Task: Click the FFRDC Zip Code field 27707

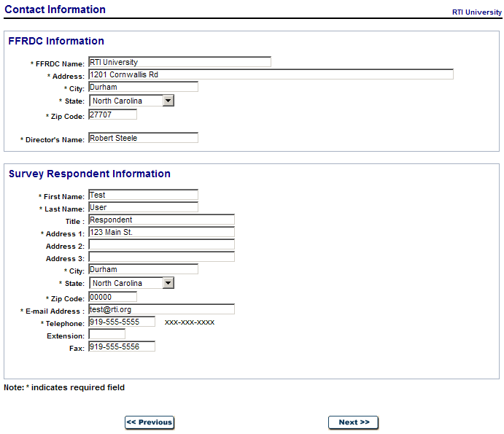Action: [x=112, y=115]
